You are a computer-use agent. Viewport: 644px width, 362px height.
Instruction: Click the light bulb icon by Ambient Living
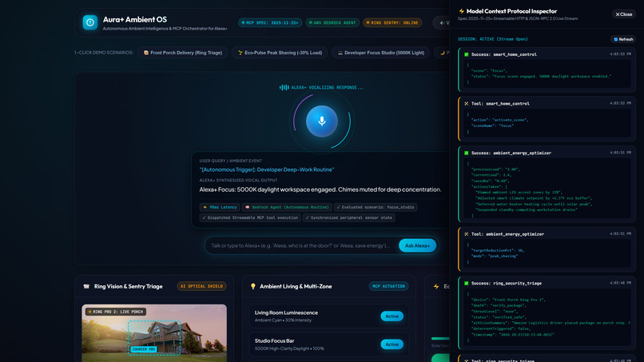[253, 286]
